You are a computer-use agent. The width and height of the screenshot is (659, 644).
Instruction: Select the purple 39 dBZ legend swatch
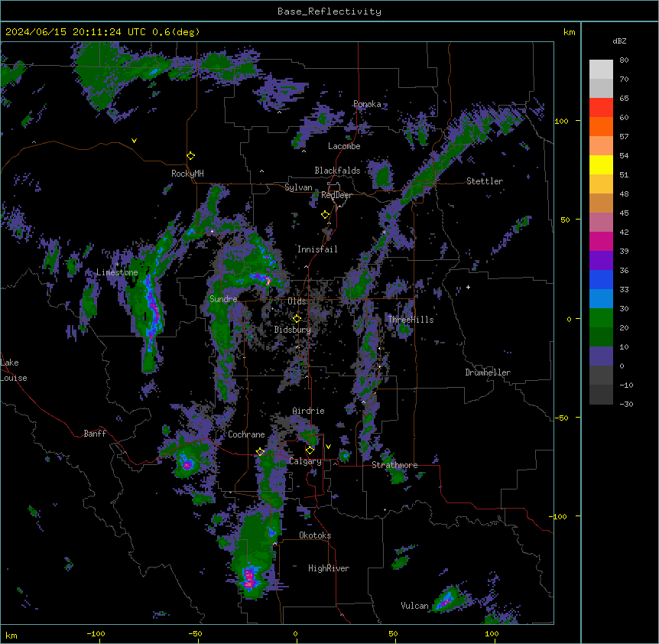point(601,261)
